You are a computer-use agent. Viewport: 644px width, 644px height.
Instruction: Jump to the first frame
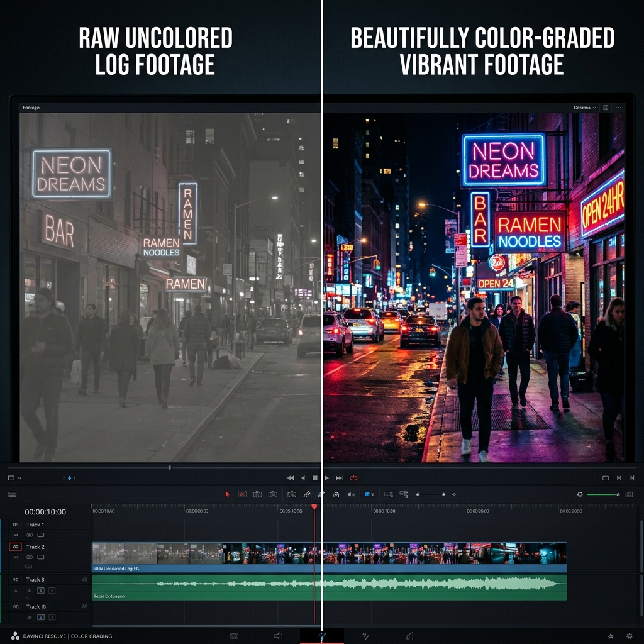[290, 478]
